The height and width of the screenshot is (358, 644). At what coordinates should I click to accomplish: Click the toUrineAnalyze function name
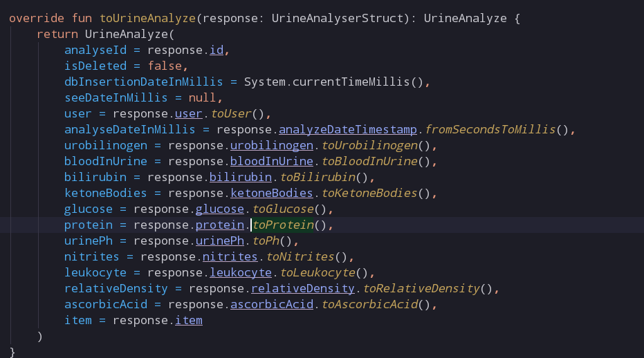click(147, 19)
